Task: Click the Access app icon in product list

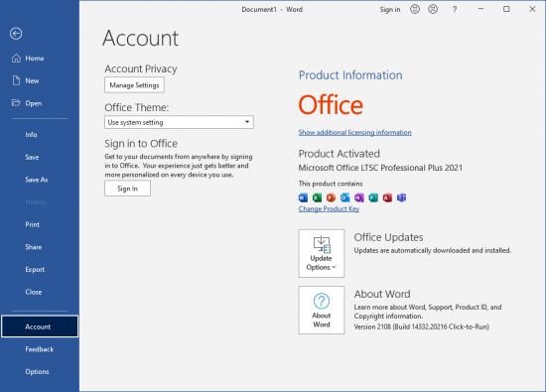Action: point(387,197)
